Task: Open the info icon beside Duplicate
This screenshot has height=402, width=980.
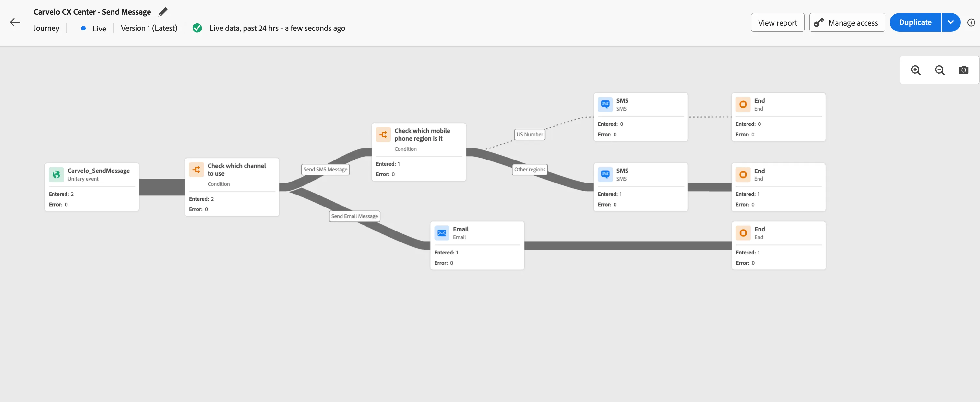Action: [971, 22]
